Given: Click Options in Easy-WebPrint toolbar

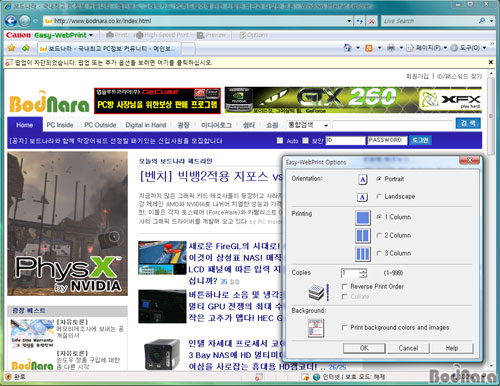Looking at the screenshot, I should click(x=253, y=35).
